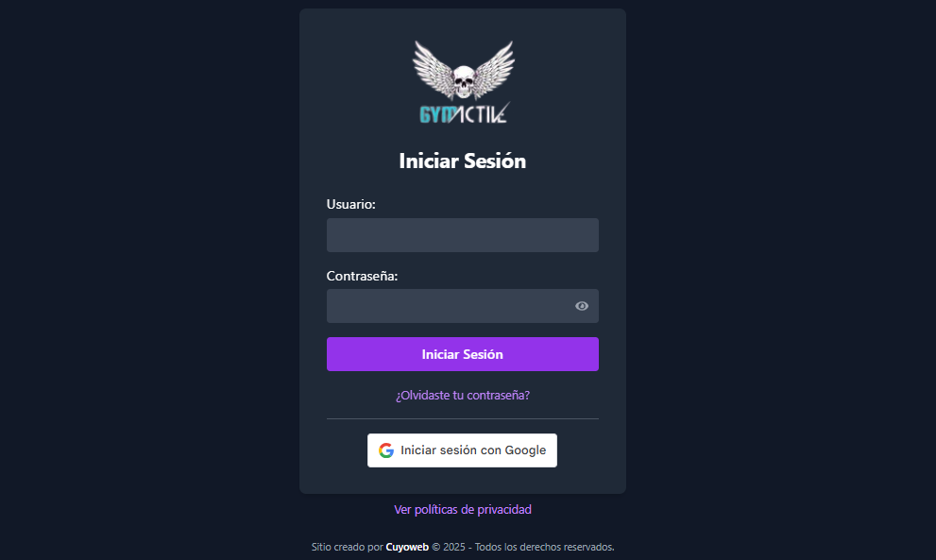Click the Iniciar Sesión heading title

[x=463, y=161]
